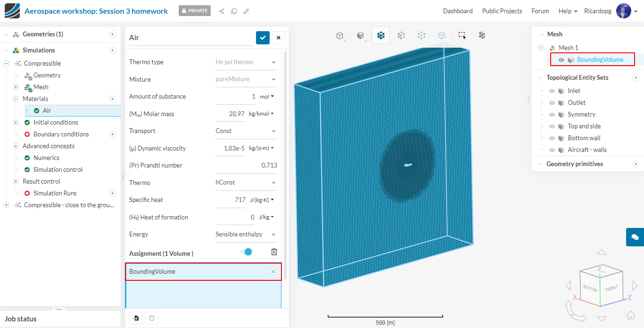Toggle visibility of Top and side set
Screen dimensions: 644x328
(552, 126)
